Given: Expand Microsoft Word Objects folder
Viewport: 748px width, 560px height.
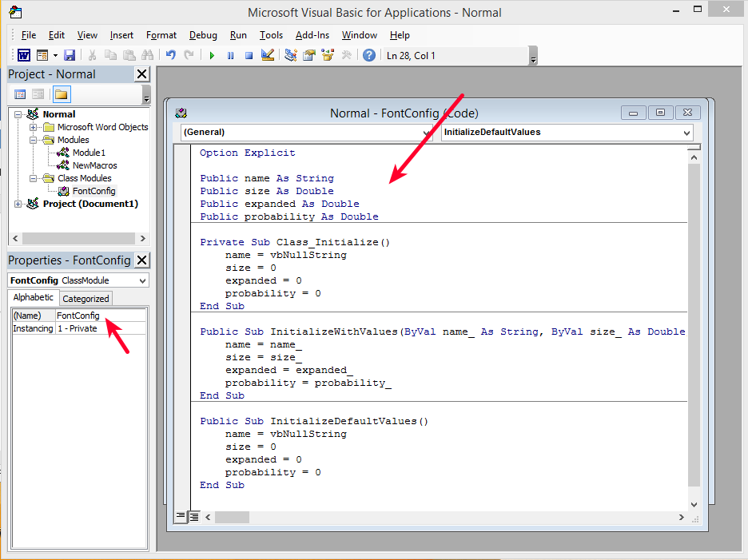Looking at the screenshot, I should click(x=33, y=127).
